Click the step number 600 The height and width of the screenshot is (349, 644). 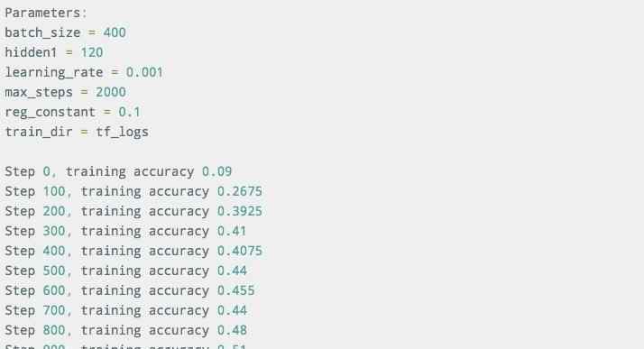(54, 290)
